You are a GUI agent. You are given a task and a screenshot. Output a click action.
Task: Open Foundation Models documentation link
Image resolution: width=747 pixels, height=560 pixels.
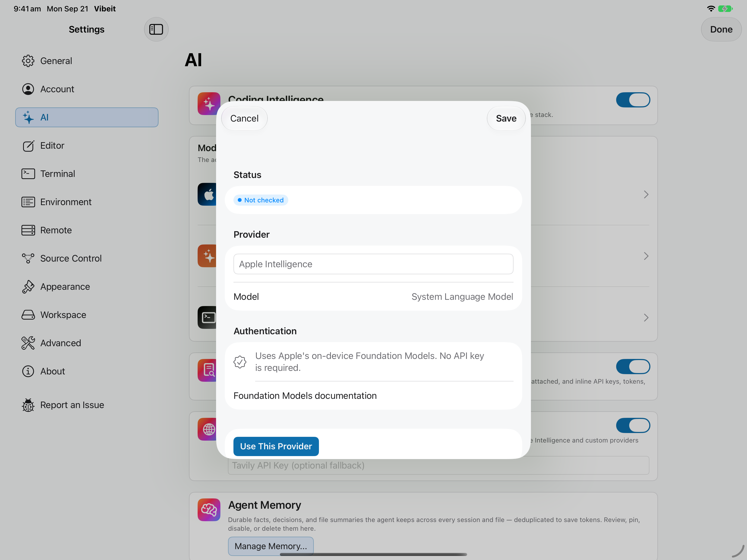(305, 396)
